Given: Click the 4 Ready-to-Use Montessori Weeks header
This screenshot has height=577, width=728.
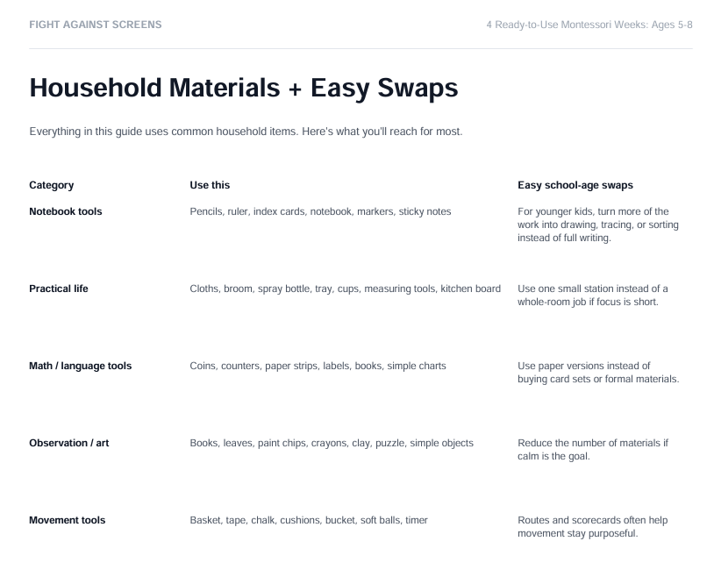Looking at the screenshot, I should (589, 25).
